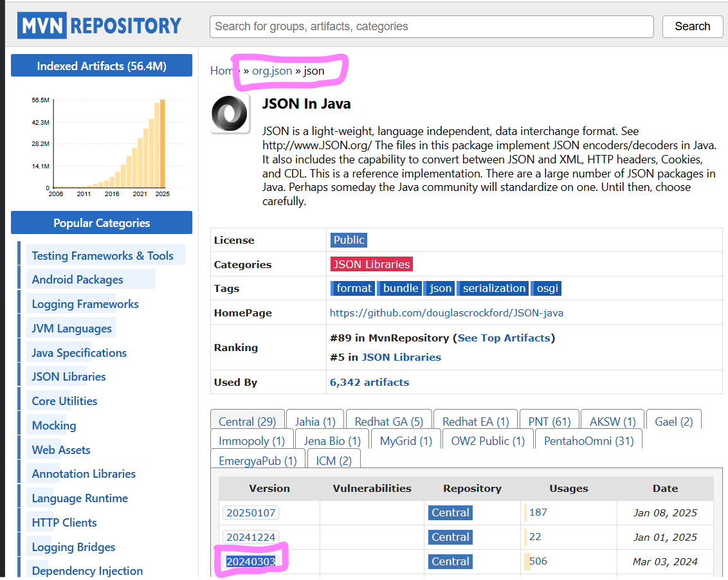Open Language Runtime category
Viewport: 728px width, 580px height.
80,498
